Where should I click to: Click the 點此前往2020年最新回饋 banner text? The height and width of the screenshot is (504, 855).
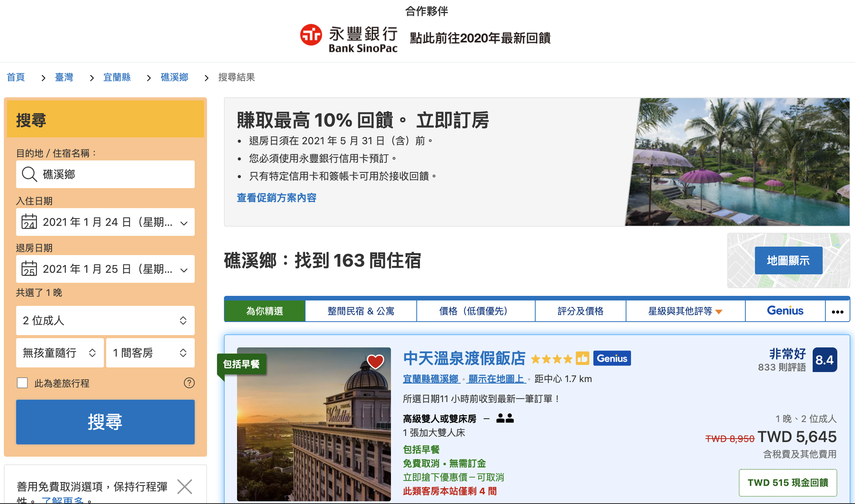click(480, 38)
